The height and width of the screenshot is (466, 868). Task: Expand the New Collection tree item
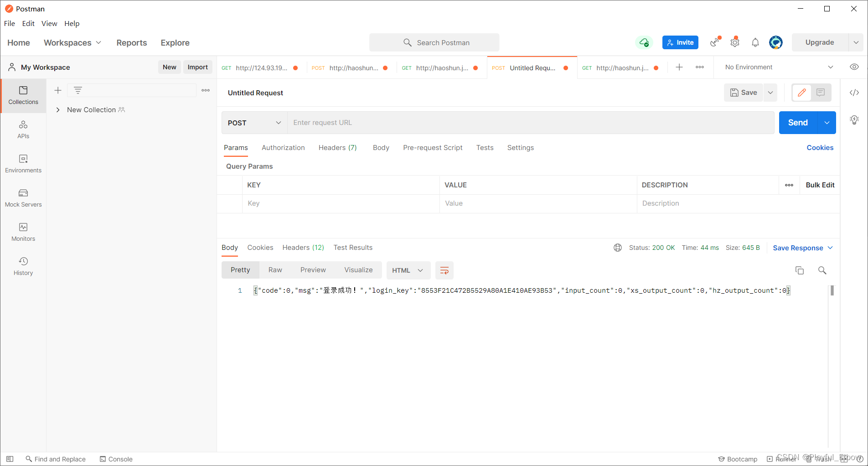pyautogui.click(x=58, y=110)
